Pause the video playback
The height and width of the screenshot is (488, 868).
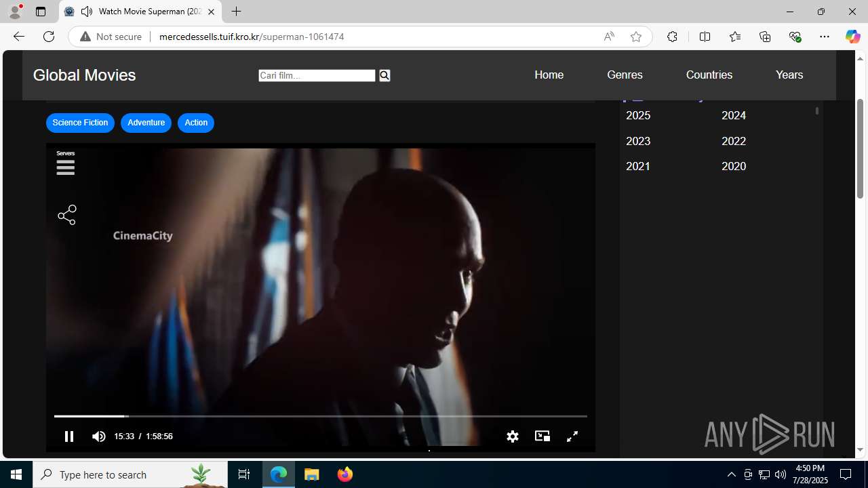(69, 436)
